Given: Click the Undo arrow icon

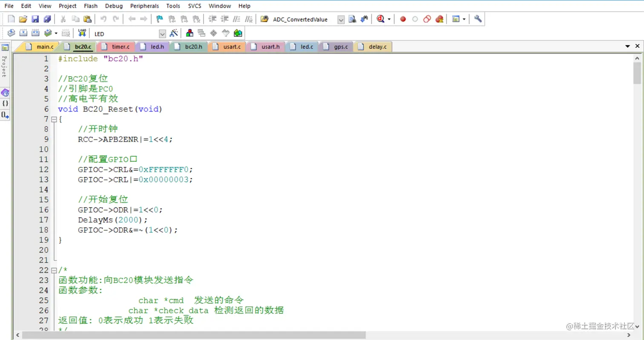Looking at the screenshot, I should tap(103, 19).
